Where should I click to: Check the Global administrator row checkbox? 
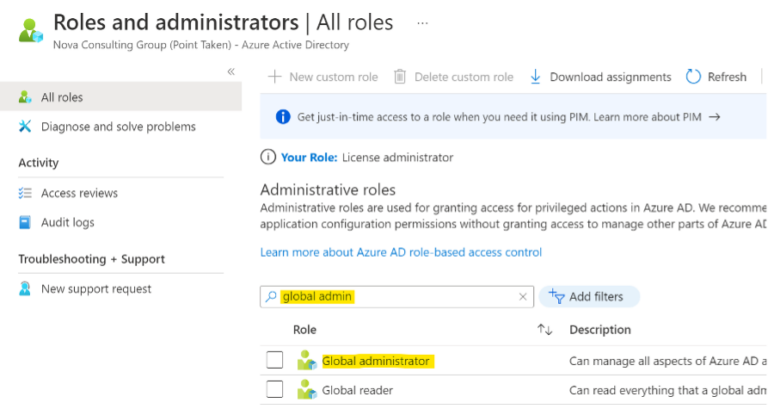click(x=274, y=360)
